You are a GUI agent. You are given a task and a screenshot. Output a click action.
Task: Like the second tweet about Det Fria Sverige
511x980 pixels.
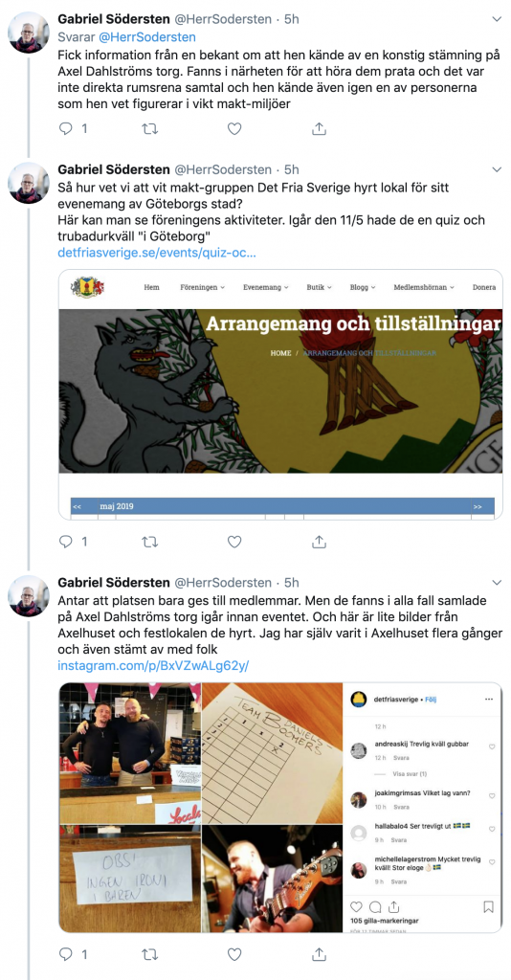(x=234, y=542)
